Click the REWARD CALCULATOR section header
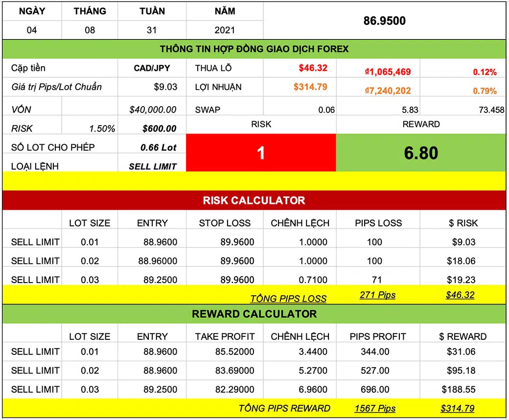The image size is (509, 420). [254, 314]
